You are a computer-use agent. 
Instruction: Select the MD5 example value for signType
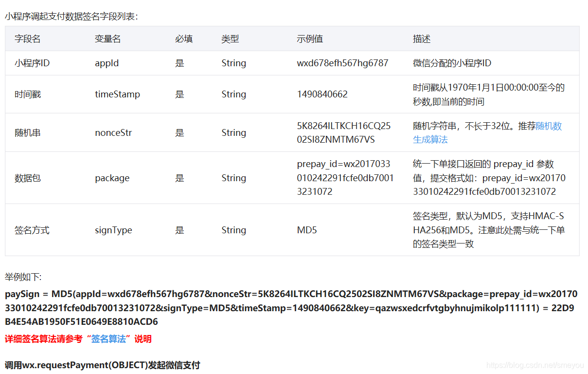click(307, 229)
